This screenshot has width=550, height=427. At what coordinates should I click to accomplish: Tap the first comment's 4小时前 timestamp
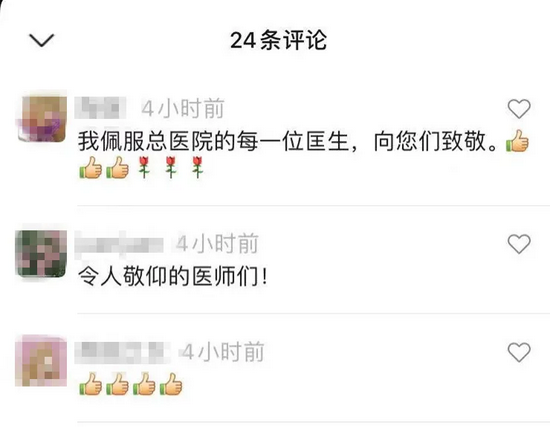coord(183,108)
